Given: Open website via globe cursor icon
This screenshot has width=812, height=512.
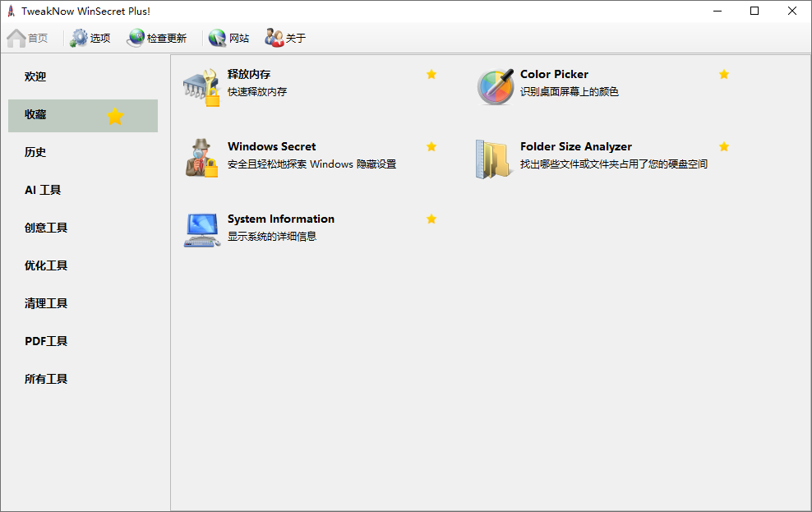Looking at the screenshot, I should coord(218,38).
